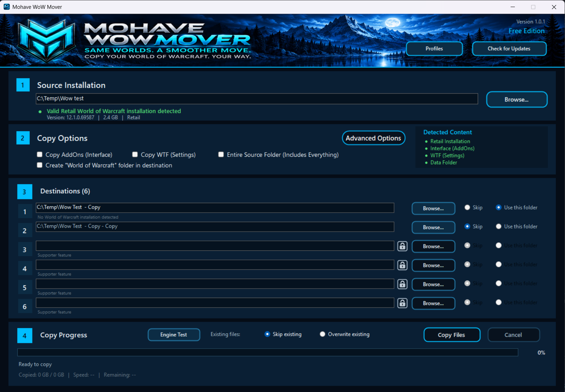565x392 pixels.
Task: Select Use this folder for destination 1
Action: [x=499, y=207]
